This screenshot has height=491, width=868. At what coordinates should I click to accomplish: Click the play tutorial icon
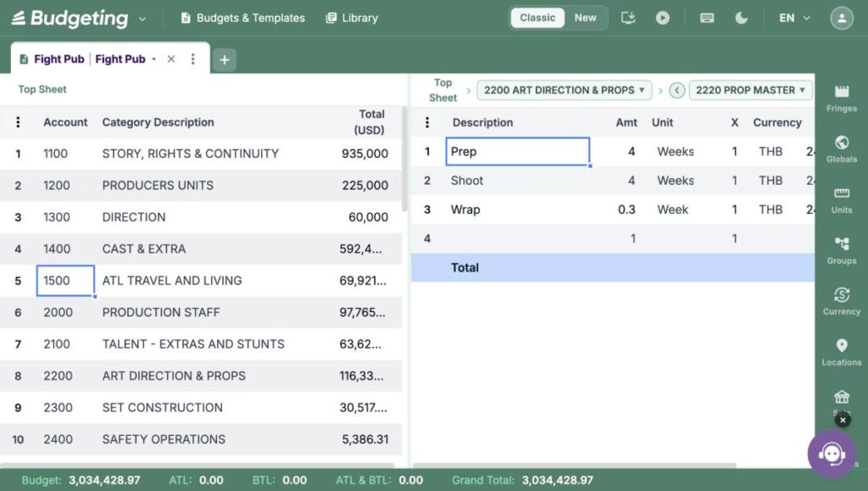coord(663,18)
